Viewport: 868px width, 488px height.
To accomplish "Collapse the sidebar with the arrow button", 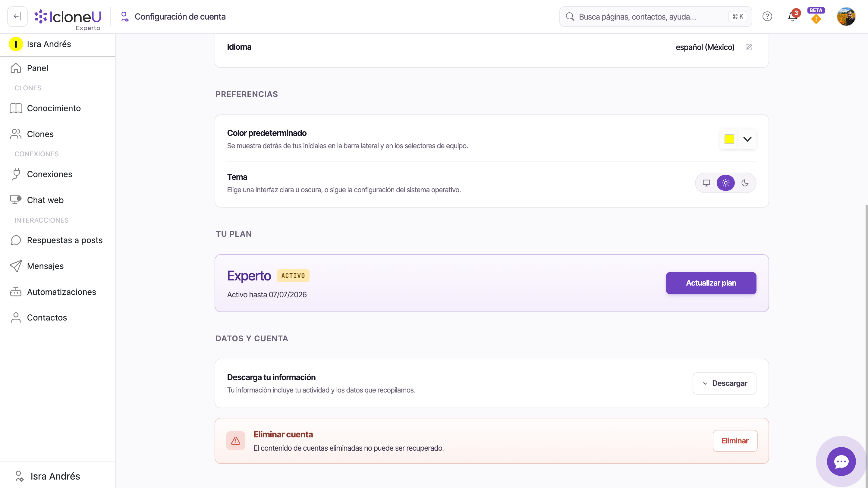I will coord(17,17).
